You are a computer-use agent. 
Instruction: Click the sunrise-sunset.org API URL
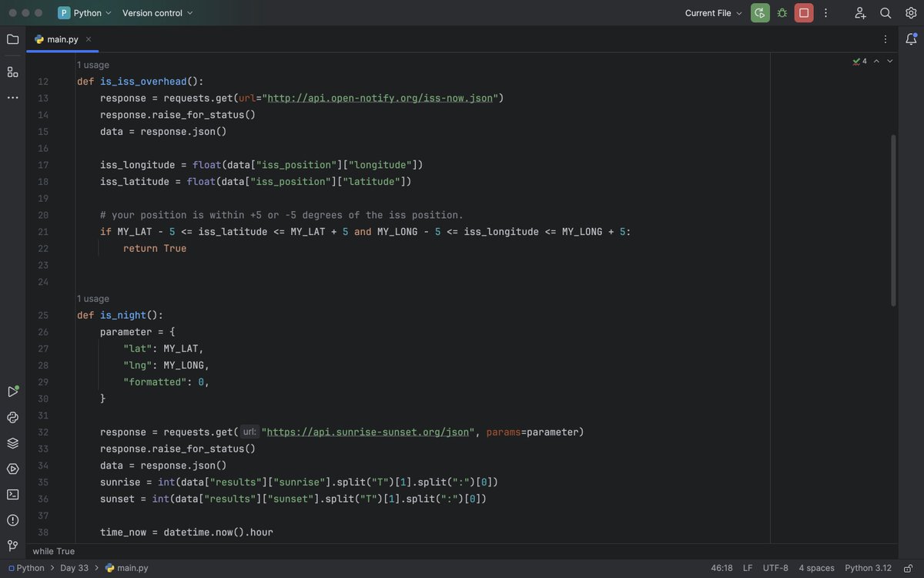pyautogui.click(x=368, y=432)
